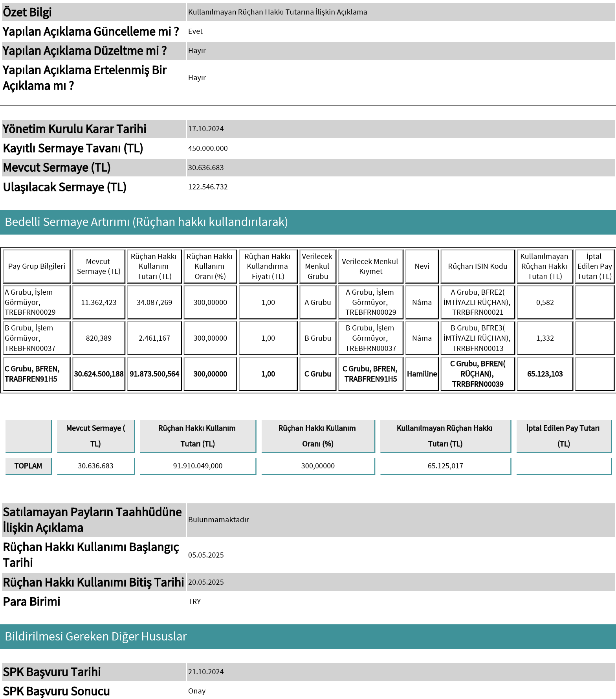Click the 'Bulunmamaktadır' text
The width and height of the screenshot is (616, 699).
[218, 520]
